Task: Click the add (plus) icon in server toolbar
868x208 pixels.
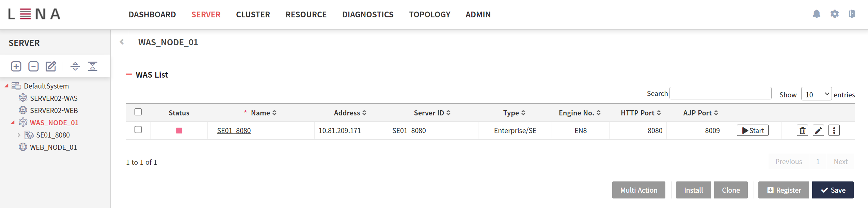Action: (x=16, y=66)
